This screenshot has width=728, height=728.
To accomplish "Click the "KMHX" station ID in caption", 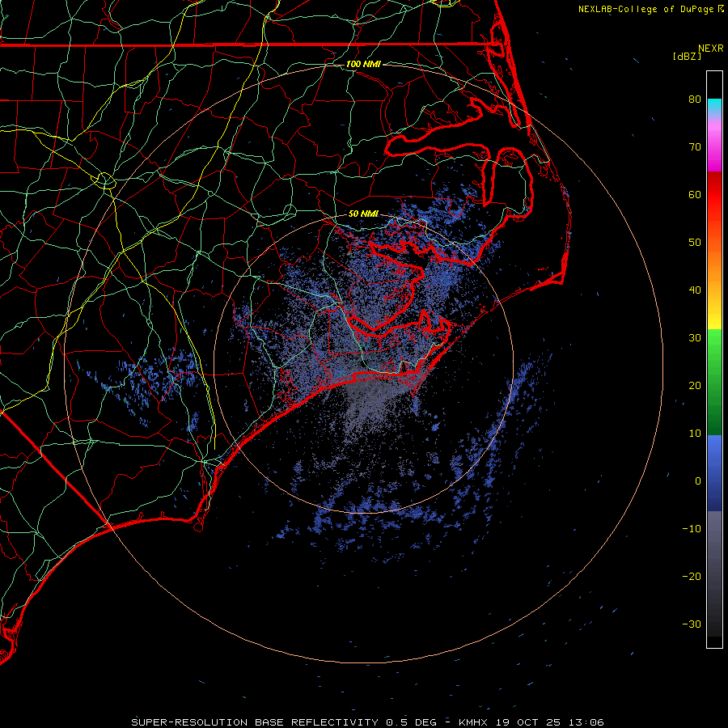I will (x=472, y=722).
